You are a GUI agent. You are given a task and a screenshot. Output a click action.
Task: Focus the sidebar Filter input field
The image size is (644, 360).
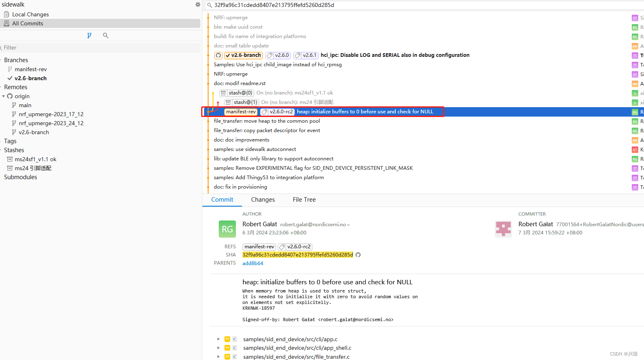click(100, 47)
